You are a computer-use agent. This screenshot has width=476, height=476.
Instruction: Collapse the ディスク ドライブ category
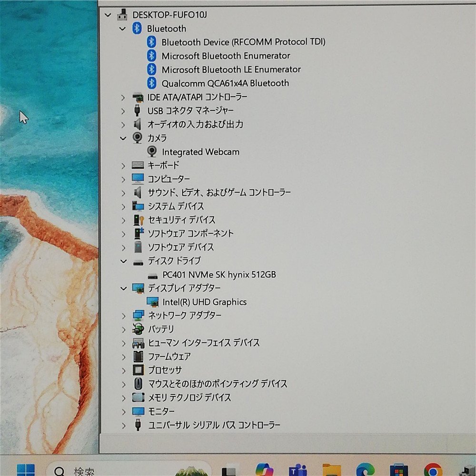123,261
